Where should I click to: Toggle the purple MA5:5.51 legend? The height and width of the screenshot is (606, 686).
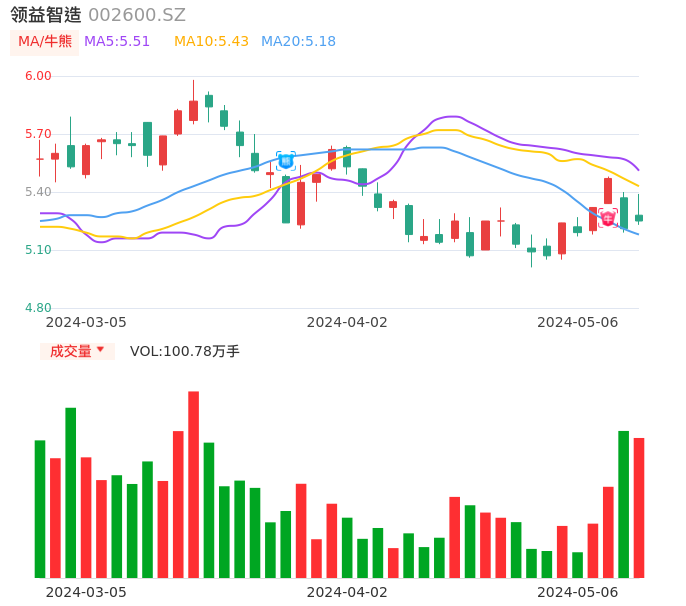(x=117, y=42)
